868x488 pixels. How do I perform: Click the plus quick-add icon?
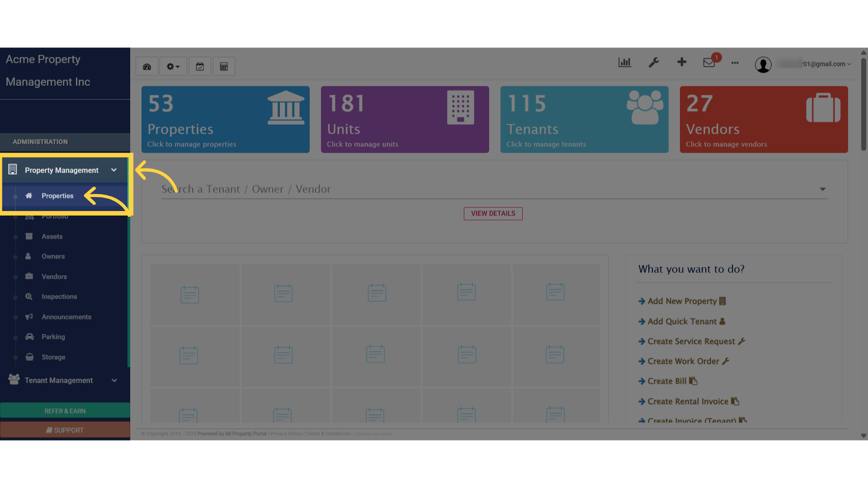682,62
